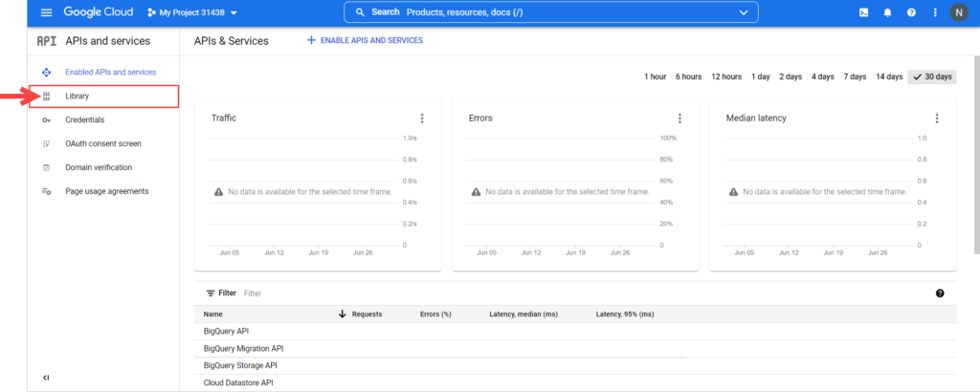Select the 30 days time range

click(x=932, y=76)
